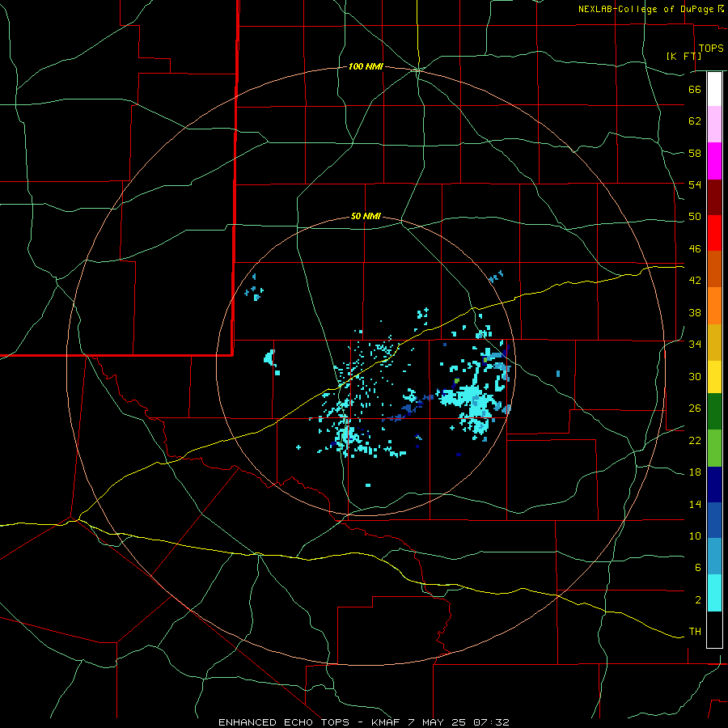Click the gold legend swatch
728x728 pixels.
pyautogui.click(x=714, y=343)
